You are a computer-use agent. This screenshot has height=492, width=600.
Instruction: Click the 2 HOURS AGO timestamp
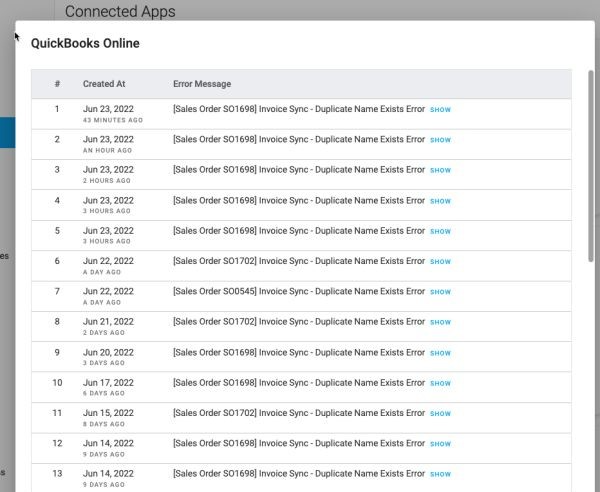point(107,181)
